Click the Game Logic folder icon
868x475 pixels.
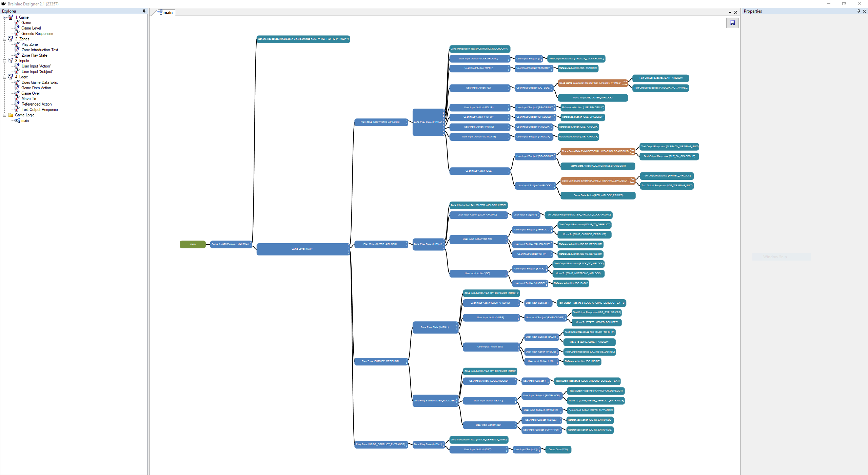(x=11, y=115)
